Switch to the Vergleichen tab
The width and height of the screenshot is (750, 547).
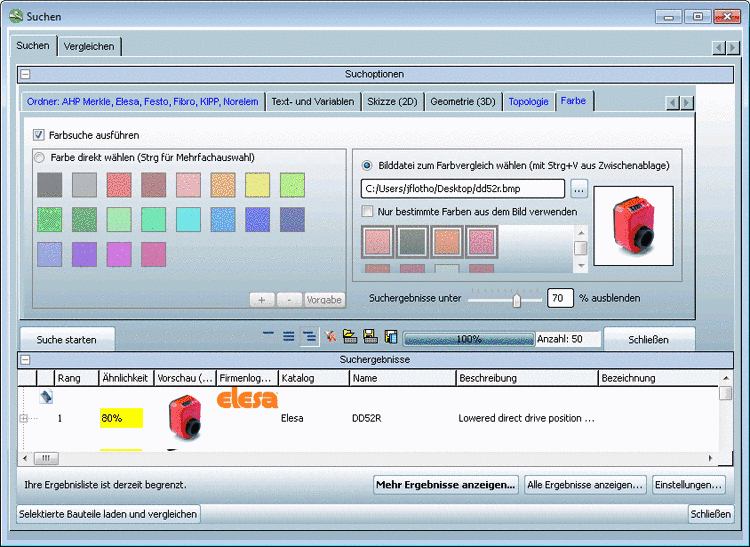point(89,46)
